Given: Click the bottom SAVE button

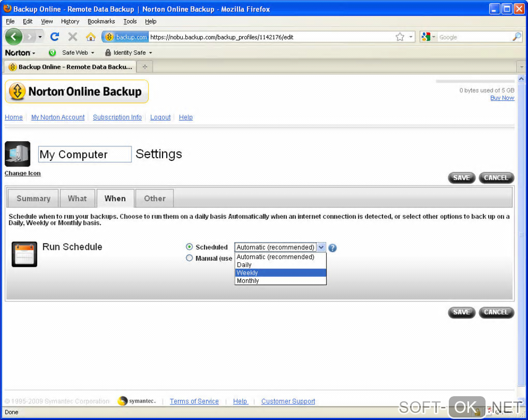Looking at the screenshot, I should (461, 312).
